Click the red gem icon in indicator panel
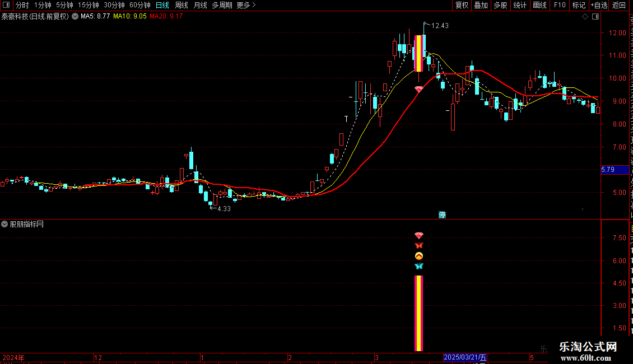633x364 pixels. 418,235
